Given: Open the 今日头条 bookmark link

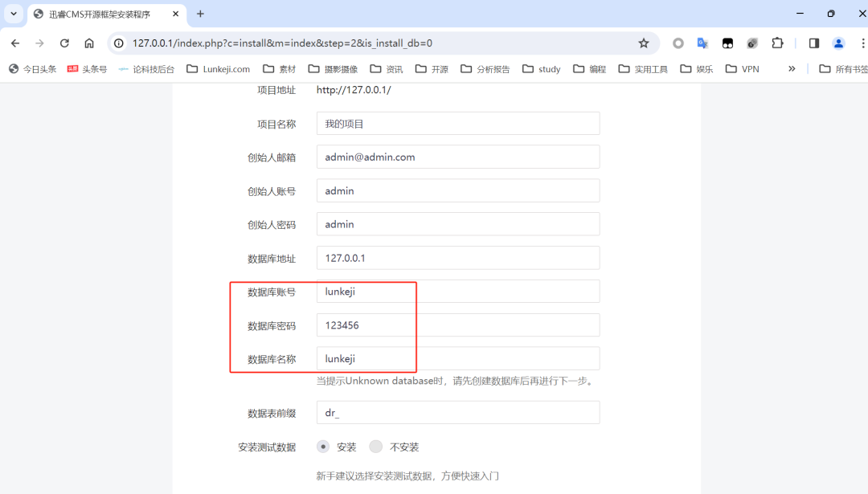Looking at the screenshot, I should (32, 69).
